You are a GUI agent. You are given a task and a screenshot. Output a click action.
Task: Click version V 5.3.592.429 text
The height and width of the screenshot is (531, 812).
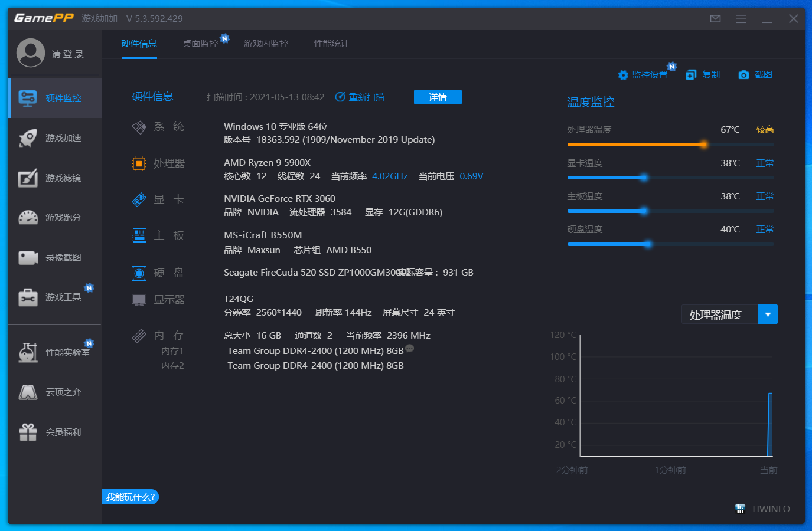coord(154,18)
